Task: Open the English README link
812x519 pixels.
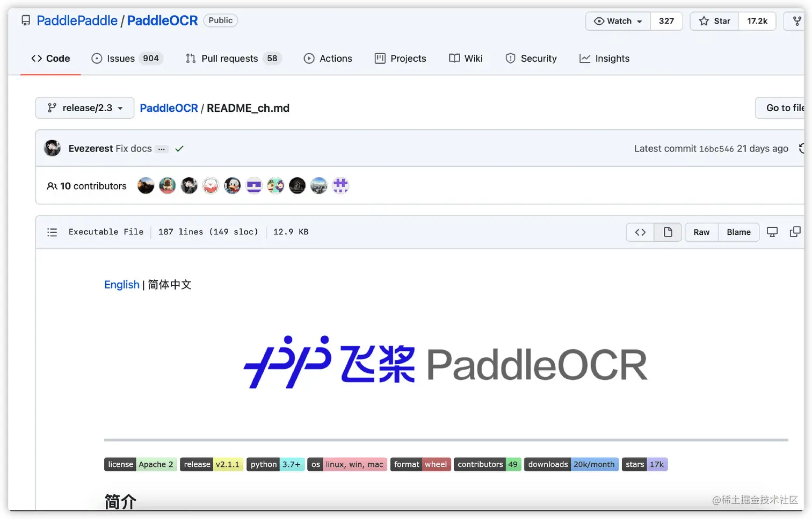Action: click(x=122, y=285)
